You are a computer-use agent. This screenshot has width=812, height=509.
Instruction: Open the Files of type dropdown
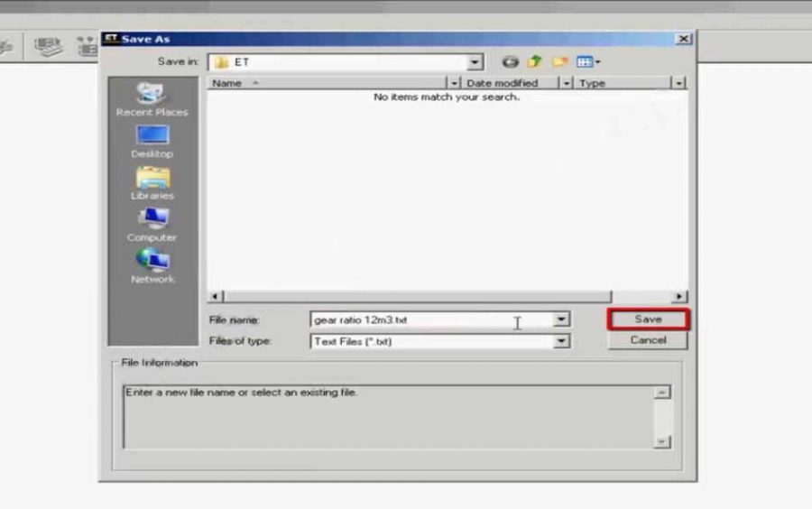[x=562, y=341]
